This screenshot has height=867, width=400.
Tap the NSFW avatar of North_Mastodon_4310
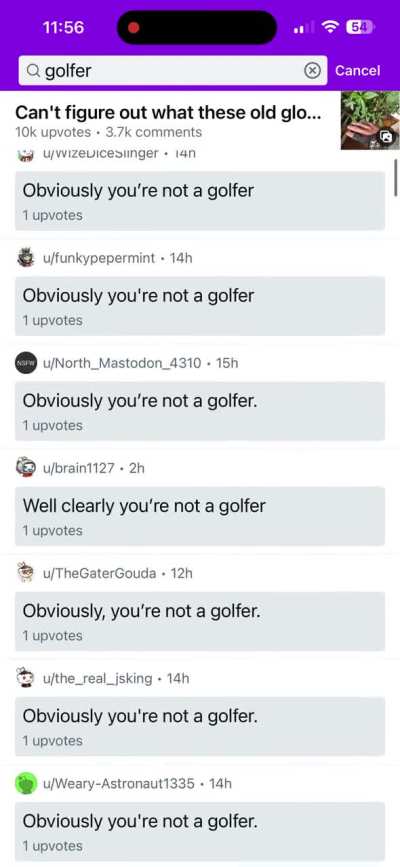[25, 363]
